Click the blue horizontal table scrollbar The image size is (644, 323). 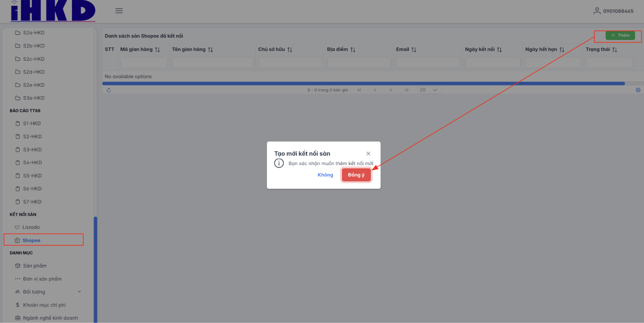tap(363, 84)
